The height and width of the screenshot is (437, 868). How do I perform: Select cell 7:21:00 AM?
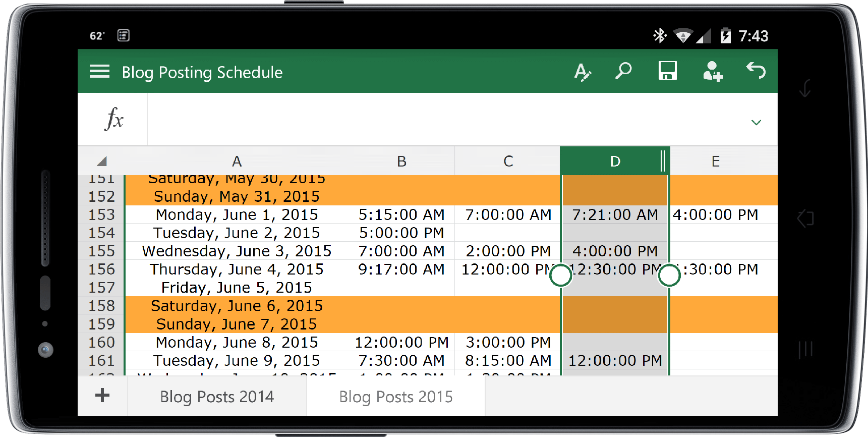point(615,214)
